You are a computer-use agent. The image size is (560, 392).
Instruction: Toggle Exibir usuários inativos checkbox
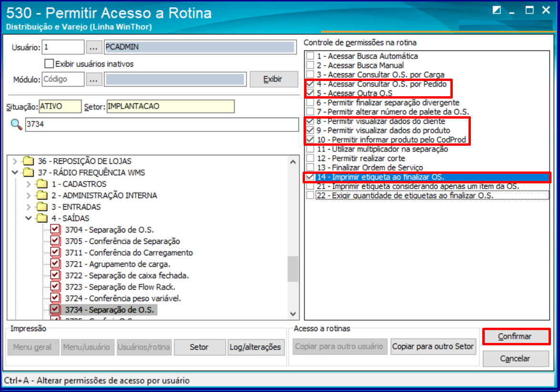click(x=49, y=64)
